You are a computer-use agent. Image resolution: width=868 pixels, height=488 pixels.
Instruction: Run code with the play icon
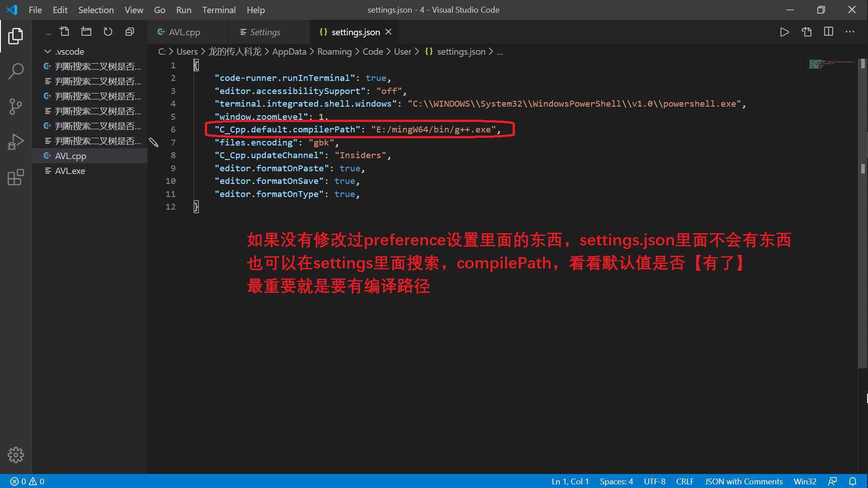784,32
